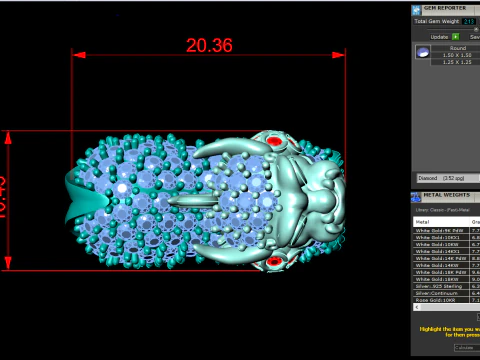Click the Metal Weights panel icon
The image size is (480, 360).
(416, 197)
